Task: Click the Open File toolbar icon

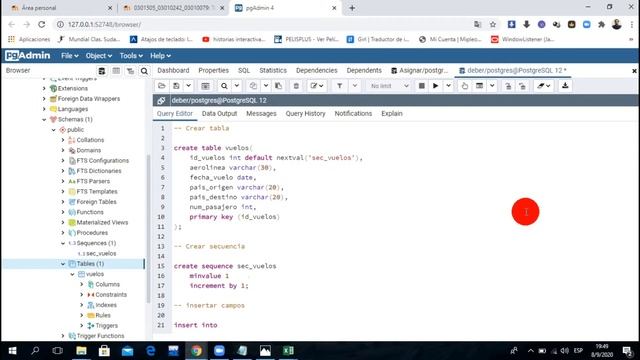Action: 162,86
